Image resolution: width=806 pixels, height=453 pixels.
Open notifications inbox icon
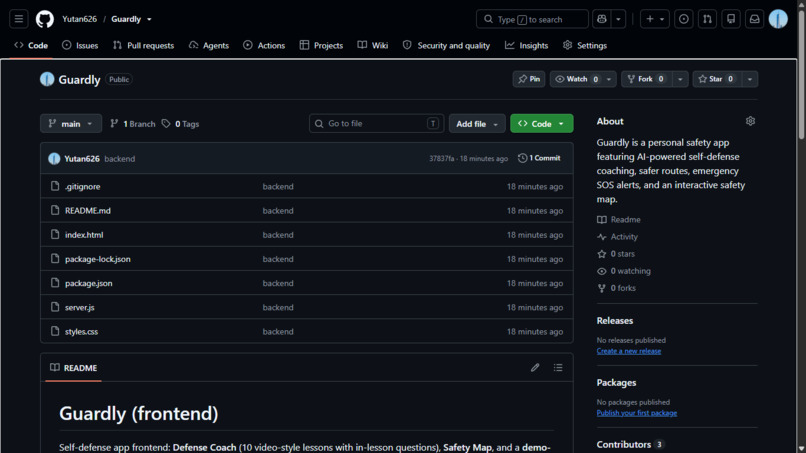click(755, 19)
